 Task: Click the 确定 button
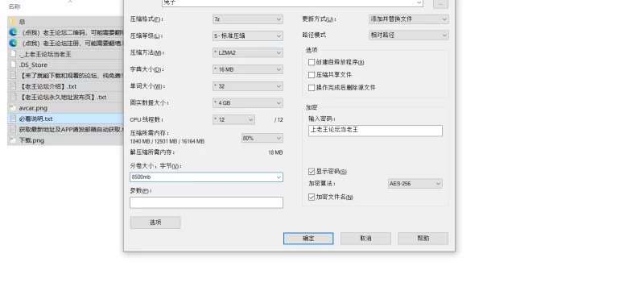(308, 239)
